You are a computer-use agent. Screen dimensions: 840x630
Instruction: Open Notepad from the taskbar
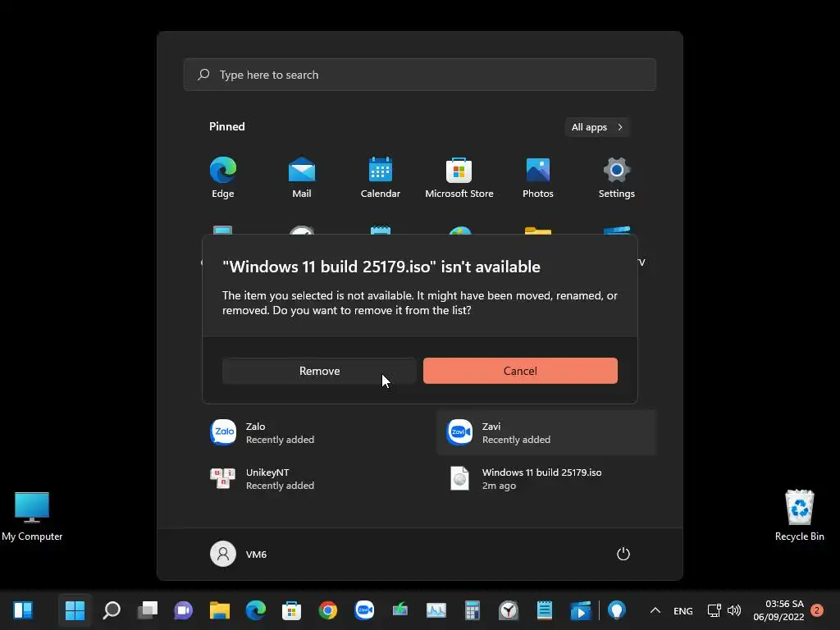point(545,610)
